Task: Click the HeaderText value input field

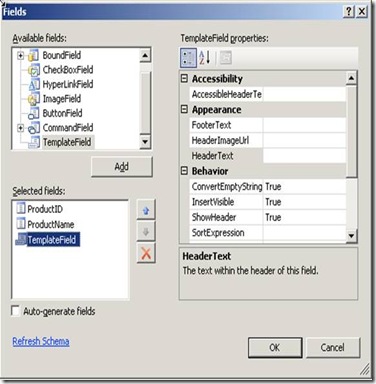Action: coord(304,156)
